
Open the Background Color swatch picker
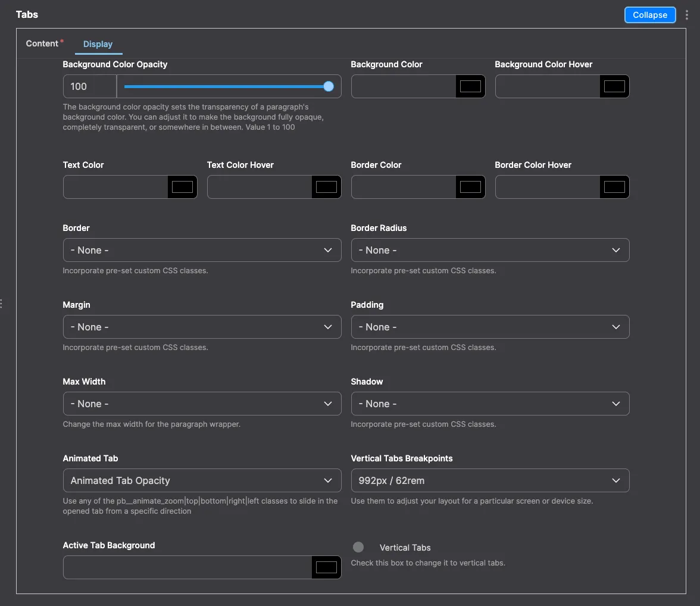(x=470, y=86)
